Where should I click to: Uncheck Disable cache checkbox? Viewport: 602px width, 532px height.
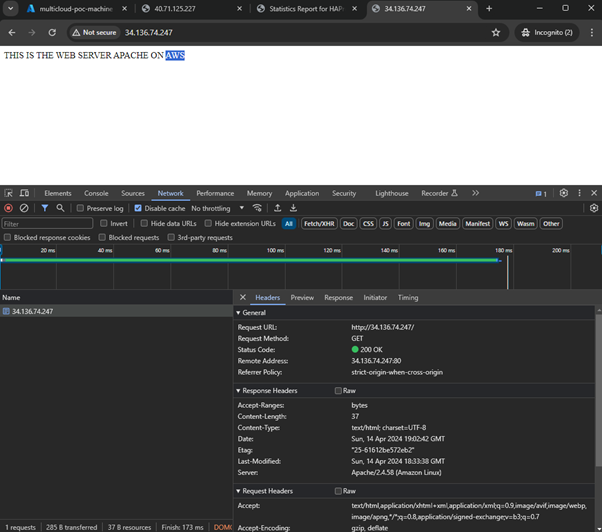coord(138,208)
